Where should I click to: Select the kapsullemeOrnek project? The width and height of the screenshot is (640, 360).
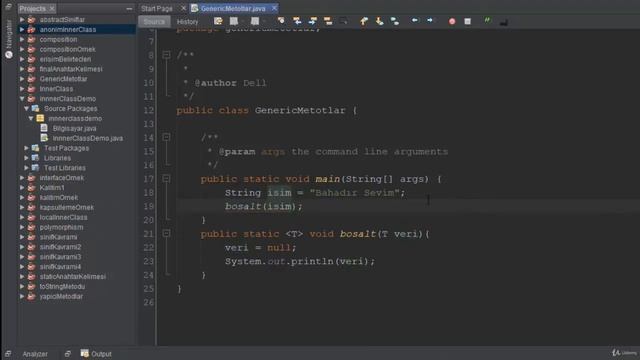tap(67, 207)
